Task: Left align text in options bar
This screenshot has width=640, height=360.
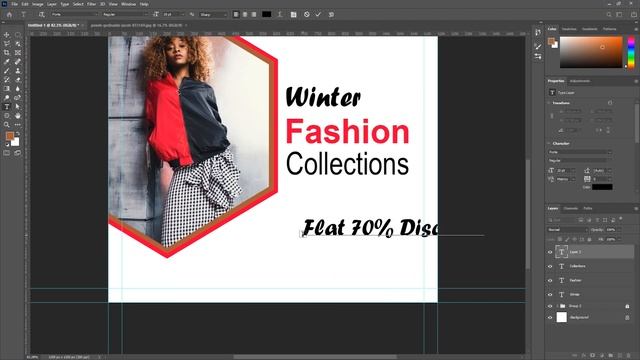Action: click(x=236, y=14)
